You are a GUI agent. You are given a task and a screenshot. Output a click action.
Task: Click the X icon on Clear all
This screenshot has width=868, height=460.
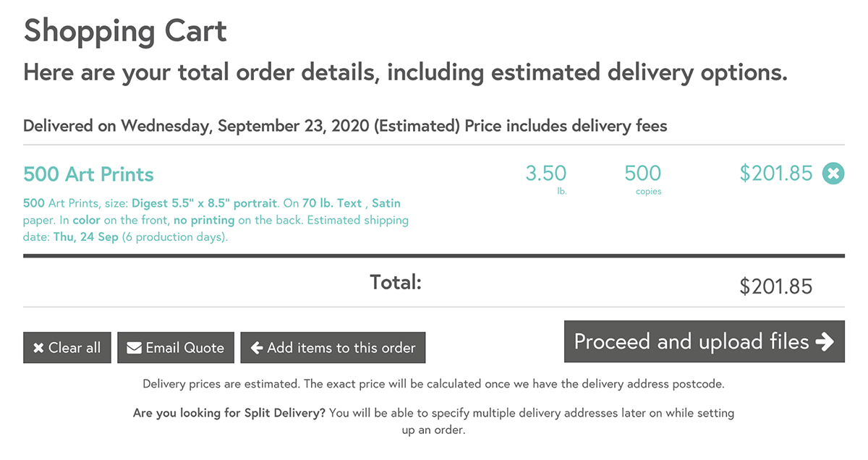pos(39,348)
